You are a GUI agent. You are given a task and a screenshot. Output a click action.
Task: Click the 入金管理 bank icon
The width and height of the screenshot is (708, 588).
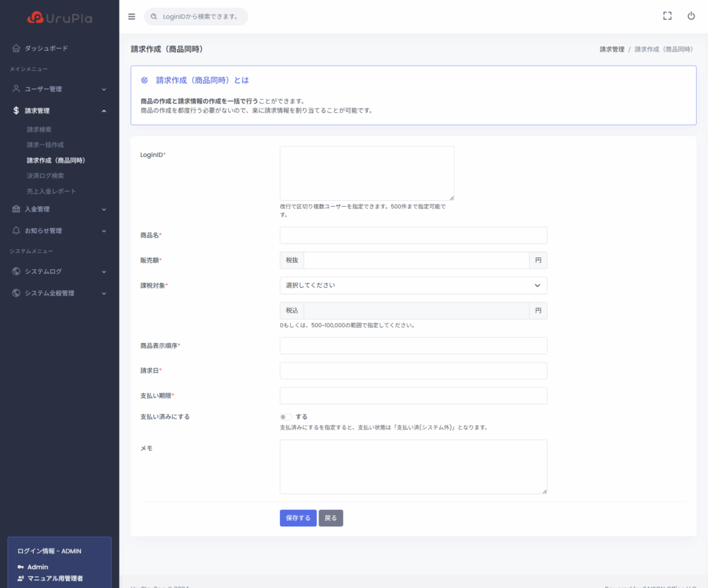[x=16, y=209]
